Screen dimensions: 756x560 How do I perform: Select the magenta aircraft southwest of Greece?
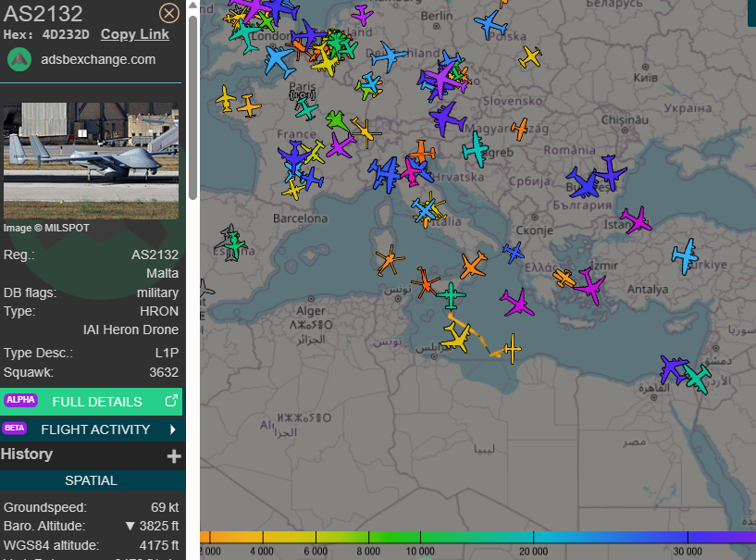point(517,303)
